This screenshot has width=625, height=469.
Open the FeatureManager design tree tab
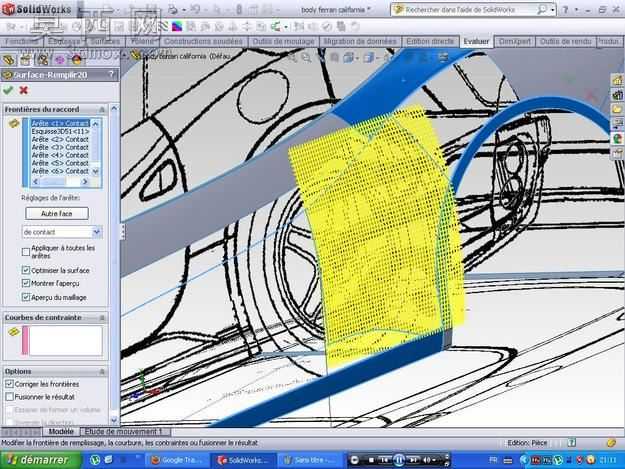pos(8,60)
